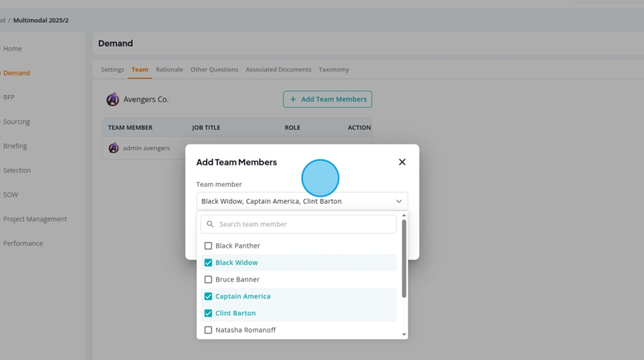Click the ROLE column header
Viewport: 644px width, 360px height.
pyautogui.click(x=293, y=127)
